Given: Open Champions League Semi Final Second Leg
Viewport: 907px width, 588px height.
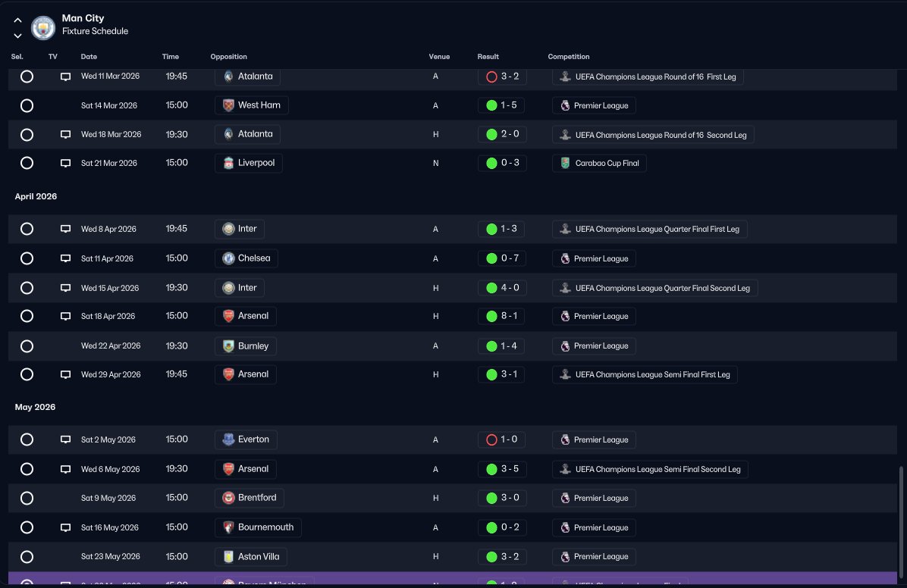Looking at the screenshot, I should click(x=650, y=469).
